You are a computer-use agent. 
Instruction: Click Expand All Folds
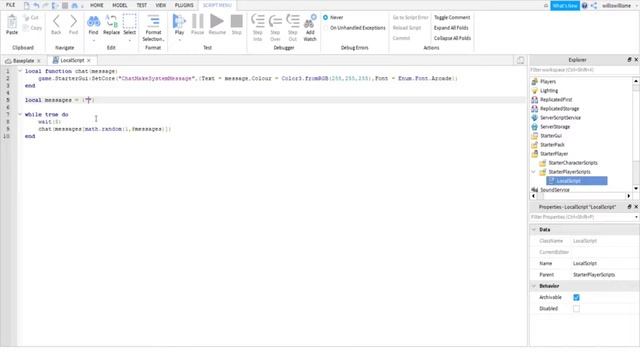coord(451,28)
